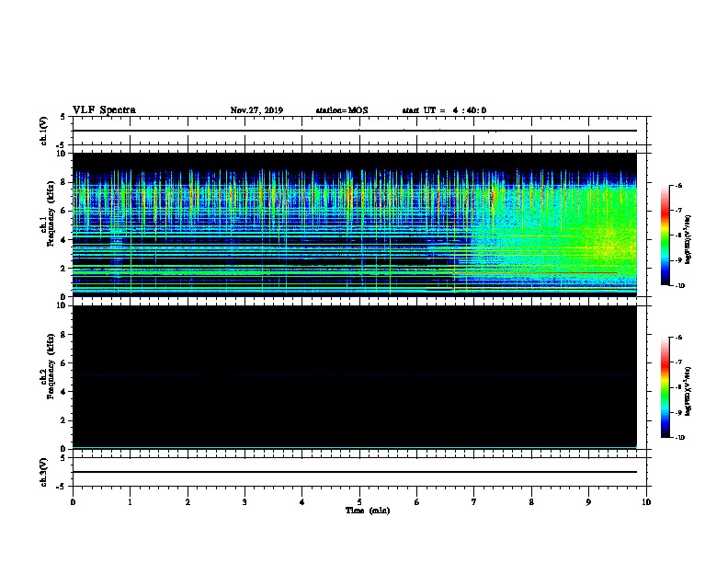Click the time axis tick label "3"

[x=245, y=502]
